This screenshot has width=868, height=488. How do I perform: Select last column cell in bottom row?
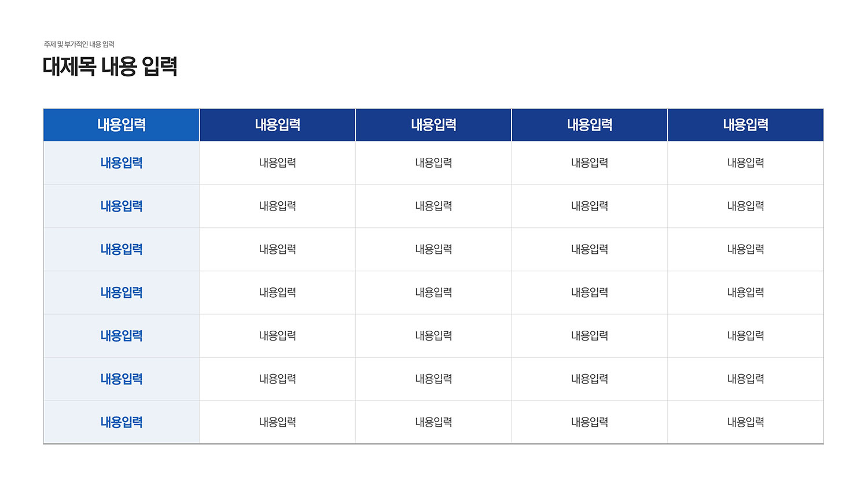(x=746, y=422)
